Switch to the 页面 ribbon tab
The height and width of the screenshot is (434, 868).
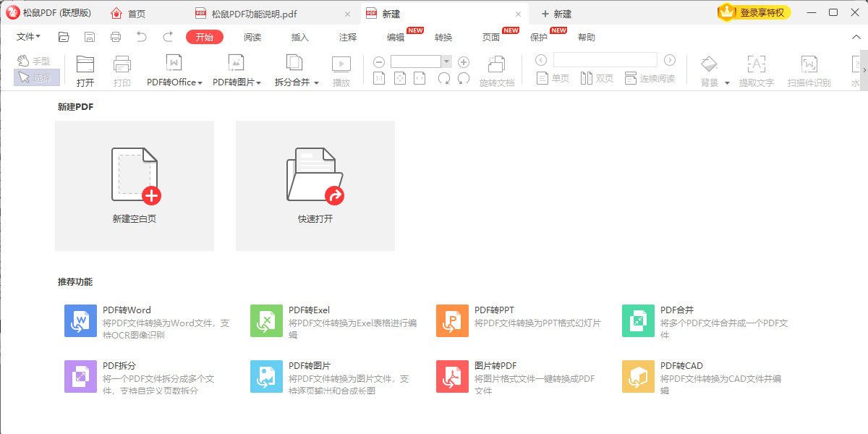tap(491, 37)
